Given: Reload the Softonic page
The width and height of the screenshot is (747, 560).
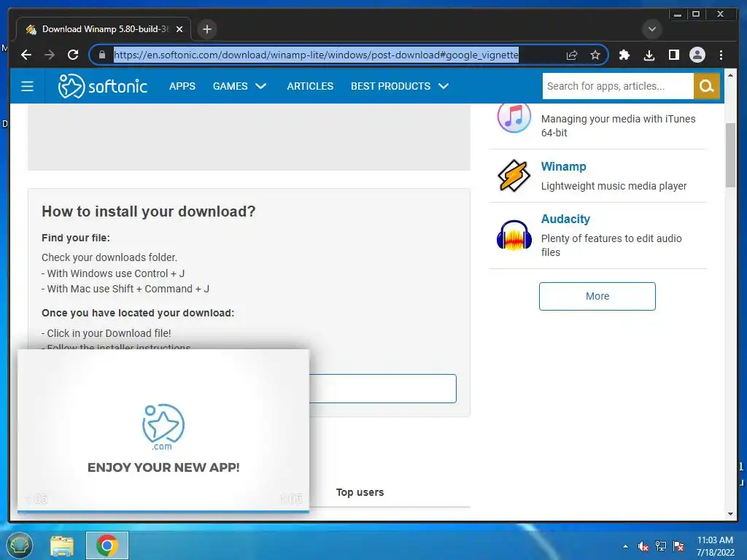Looking at the screenshot, I should 73,55.
